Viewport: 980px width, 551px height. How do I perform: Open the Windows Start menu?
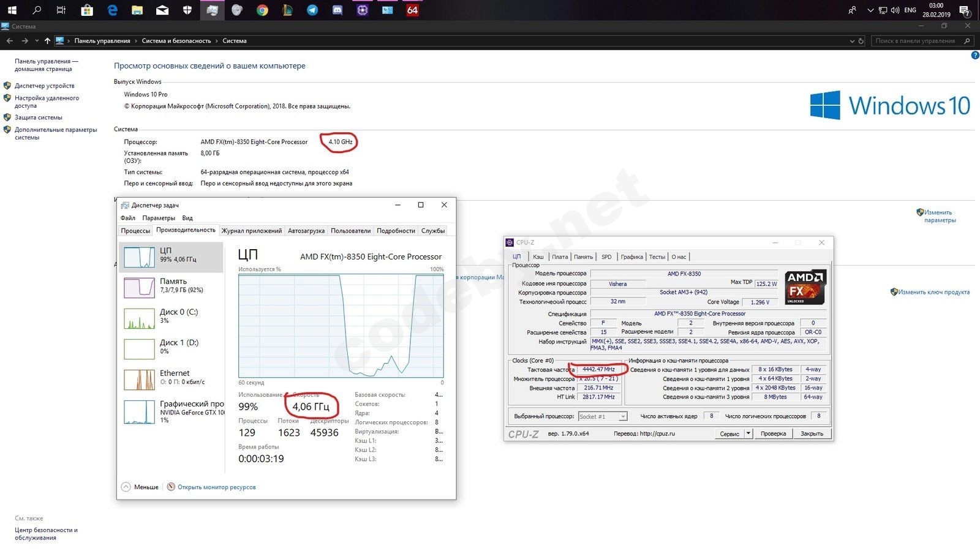coord(12,10)
